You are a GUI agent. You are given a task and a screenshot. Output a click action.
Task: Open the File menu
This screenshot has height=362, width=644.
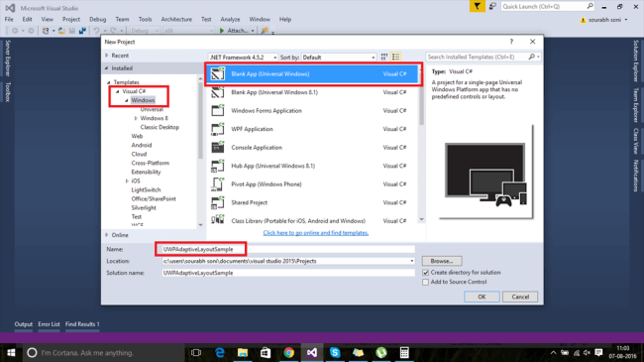pos(9,19)
